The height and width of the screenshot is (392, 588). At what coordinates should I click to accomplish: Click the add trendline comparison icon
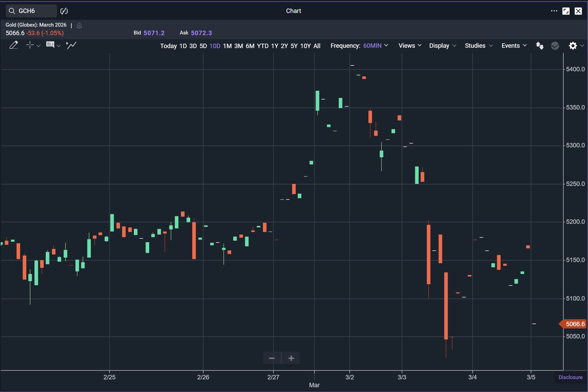click(71, 45)
